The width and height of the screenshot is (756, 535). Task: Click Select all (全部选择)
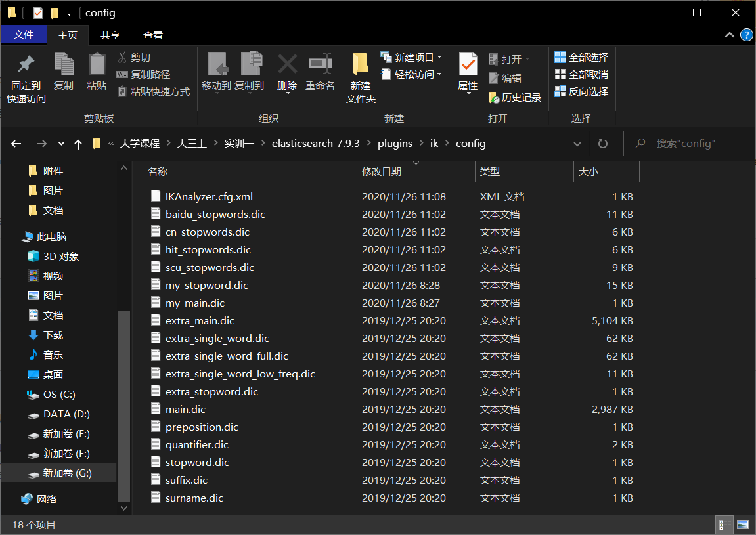pyautogui.click(x=581, y=57)
